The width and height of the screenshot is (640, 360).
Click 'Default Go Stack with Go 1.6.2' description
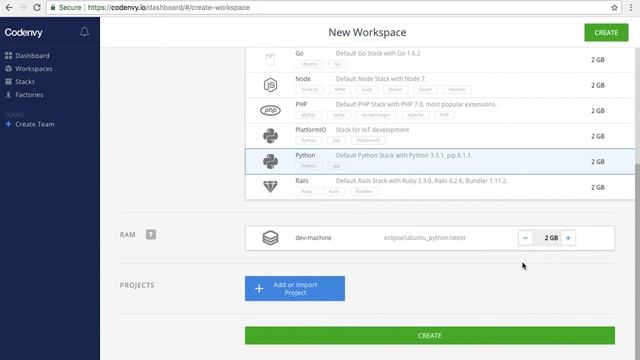pos(378,53)
